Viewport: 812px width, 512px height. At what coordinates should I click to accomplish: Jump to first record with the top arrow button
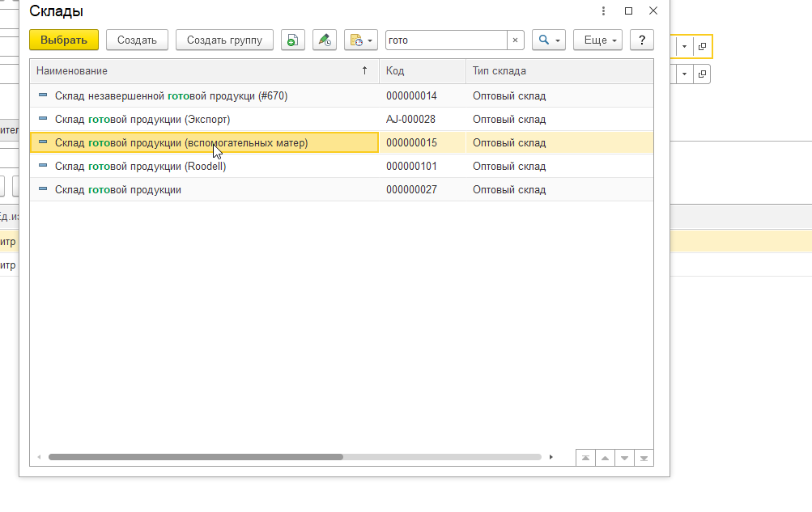click(585, 459)
